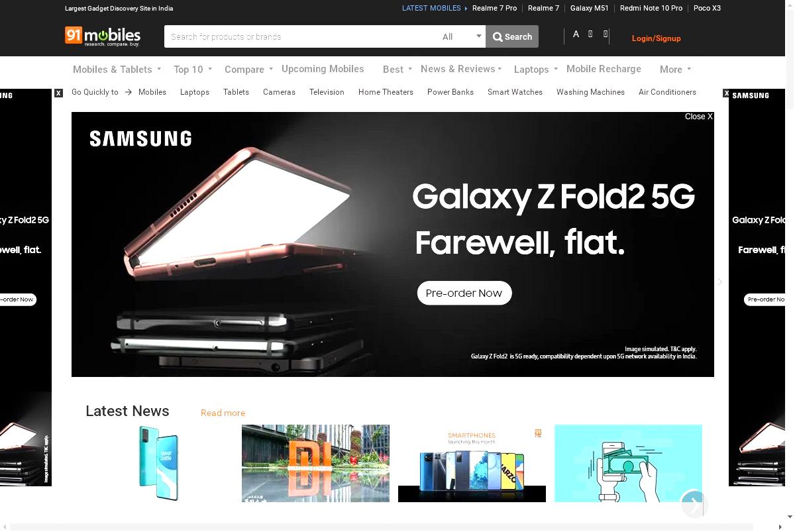
Task: Click the round next arrow in Latest News
Action: point(694,505)
